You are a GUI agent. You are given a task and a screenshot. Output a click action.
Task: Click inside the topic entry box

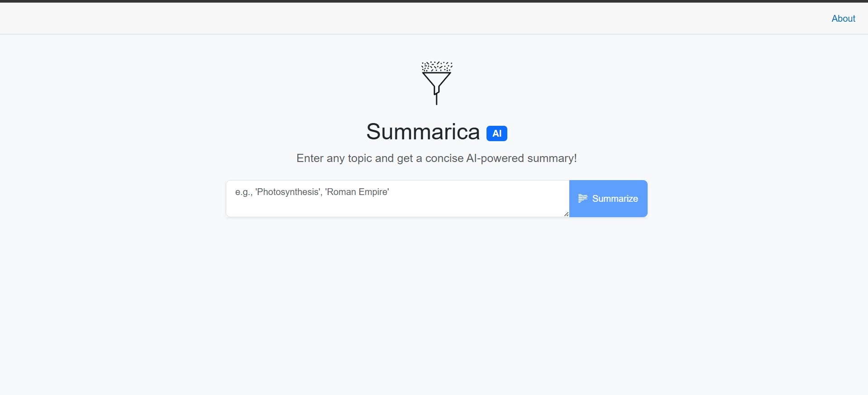[x=397, y=198]
